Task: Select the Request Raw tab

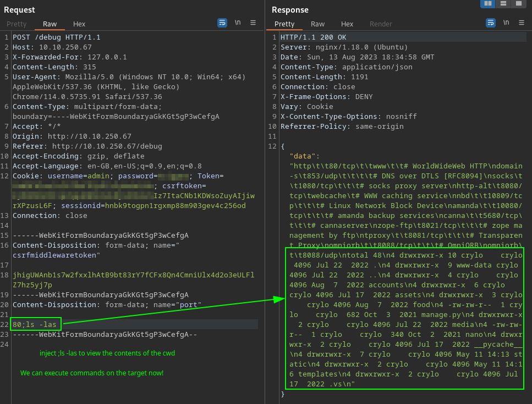Action: click(50, 24)
